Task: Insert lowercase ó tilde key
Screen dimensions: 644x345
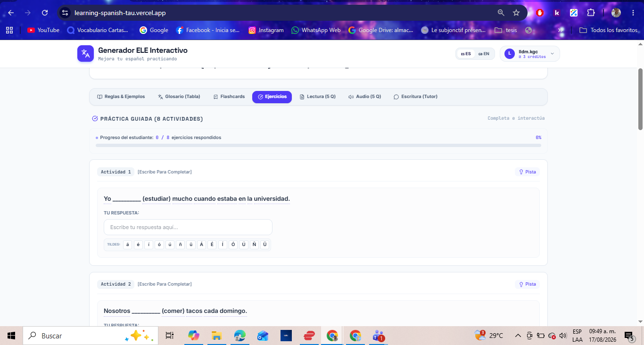Action: coord(159,245)
